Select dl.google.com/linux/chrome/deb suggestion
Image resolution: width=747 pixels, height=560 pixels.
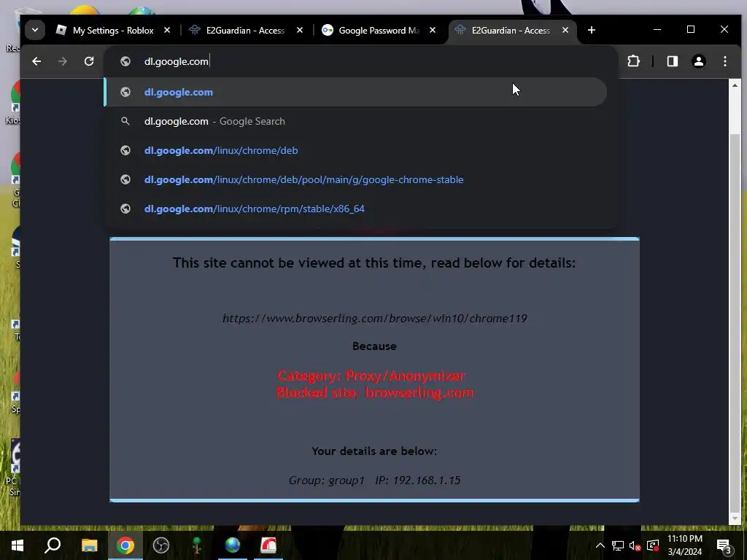tap(355, 150)
